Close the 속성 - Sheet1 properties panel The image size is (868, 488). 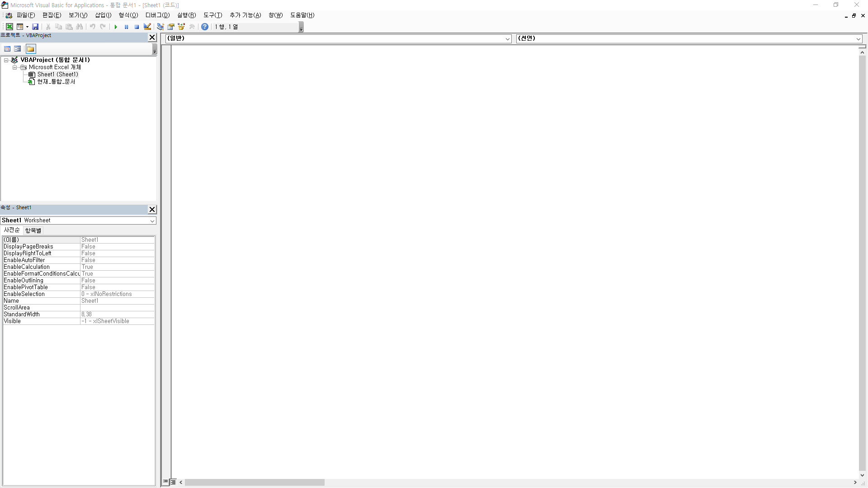[x=152, y=209]
